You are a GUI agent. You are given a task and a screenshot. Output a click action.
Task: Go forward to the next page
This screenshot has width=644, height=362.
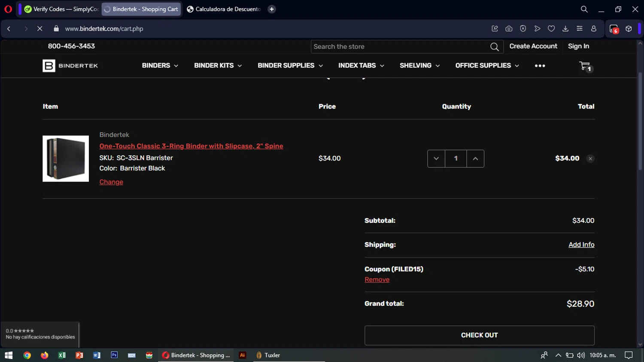(x=26, y=29)
